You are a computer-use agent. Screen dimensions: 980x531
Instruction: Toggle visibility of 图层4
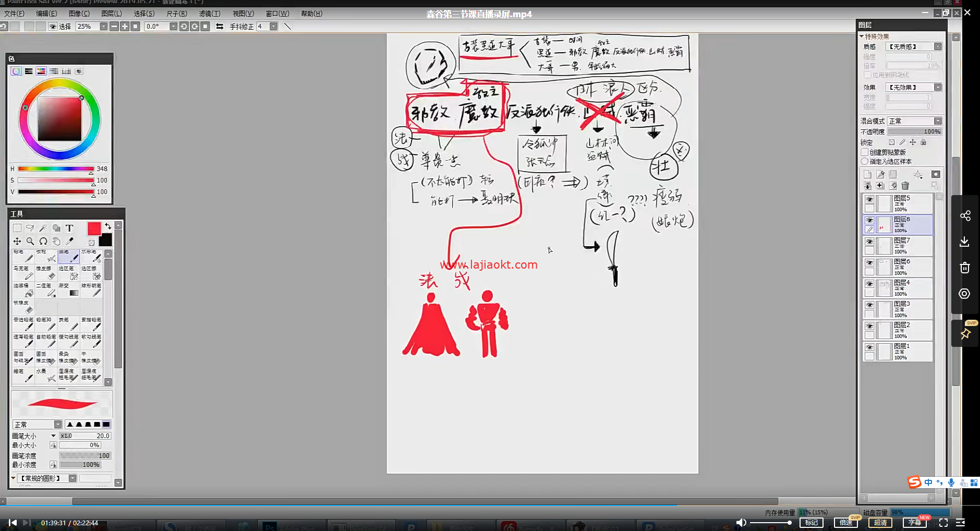pos(869,284)
